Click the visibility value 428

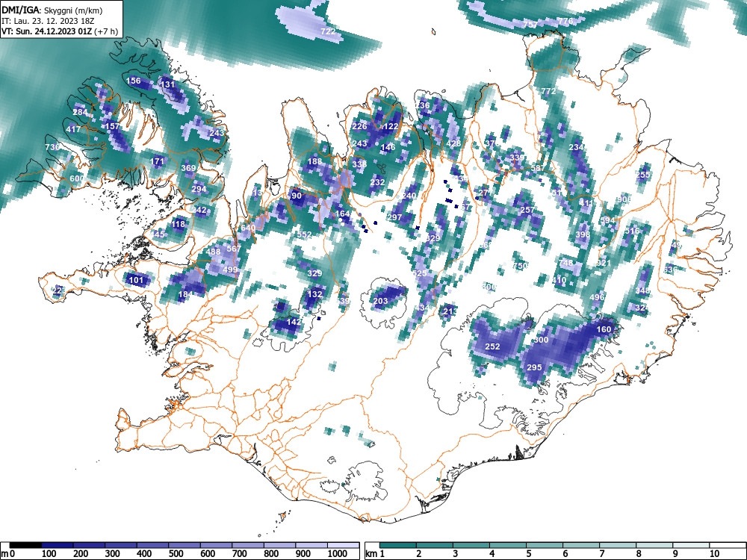click(453, 143)
